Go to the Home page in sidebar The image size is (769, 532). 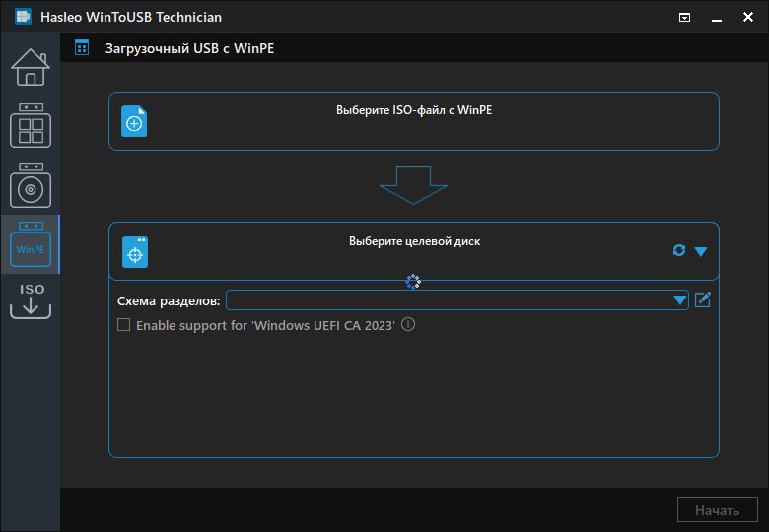point(30,66)
